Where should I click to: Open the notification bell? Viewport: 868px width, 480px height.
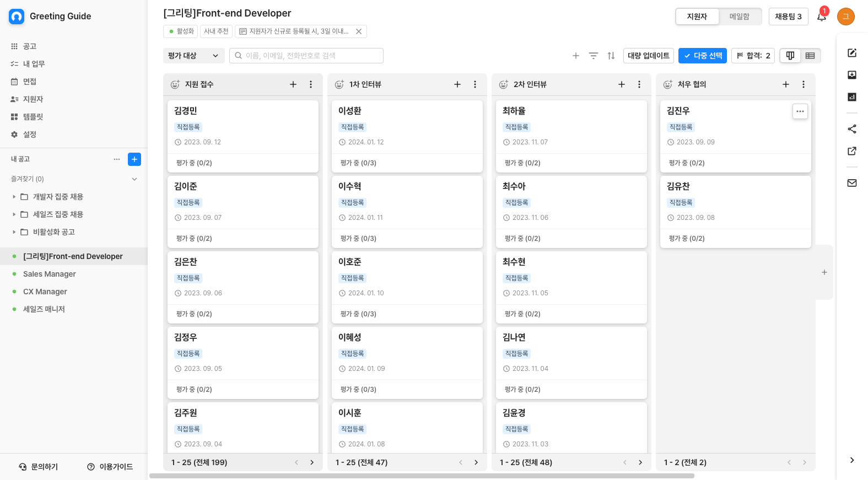pyautogui.click(x=822, y=17)
